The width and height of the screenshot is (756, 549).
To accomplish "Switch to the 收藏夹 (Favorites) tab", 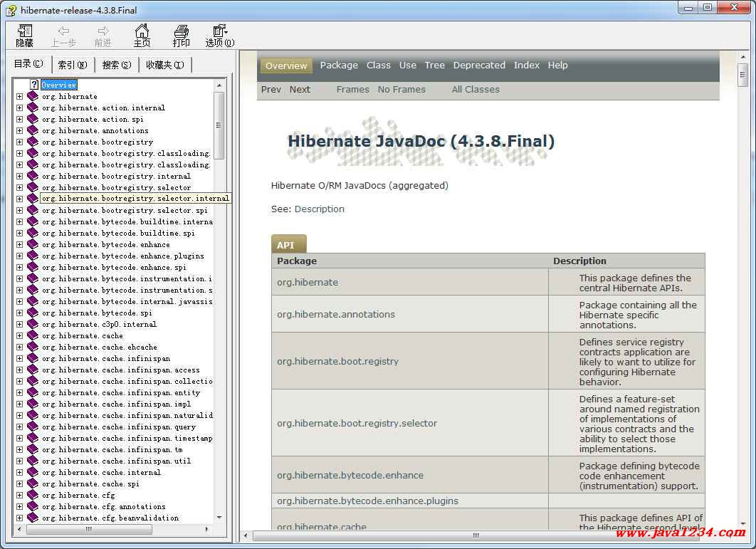I will pos(165,65).
